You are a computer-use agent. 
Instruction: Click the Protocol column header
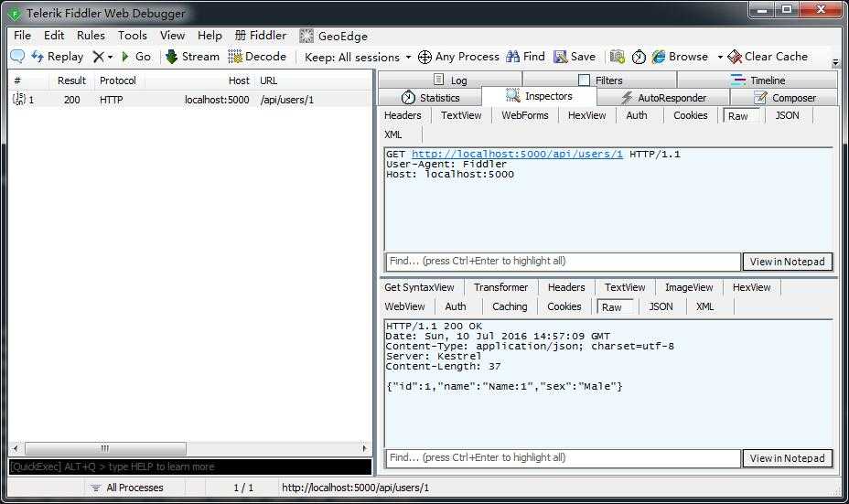point(118,80)
